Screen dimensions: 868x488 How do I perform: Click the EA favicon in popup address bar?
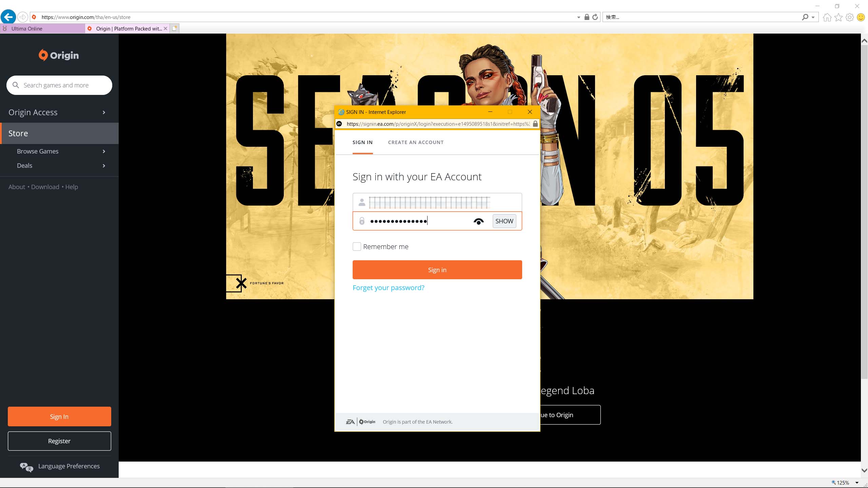point(339,124)
